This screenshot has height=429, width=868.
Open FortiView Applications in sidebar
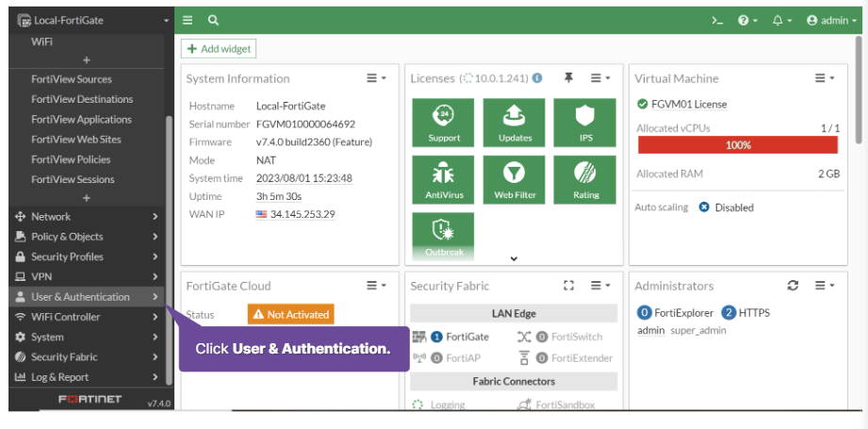[x=81, y=119]
